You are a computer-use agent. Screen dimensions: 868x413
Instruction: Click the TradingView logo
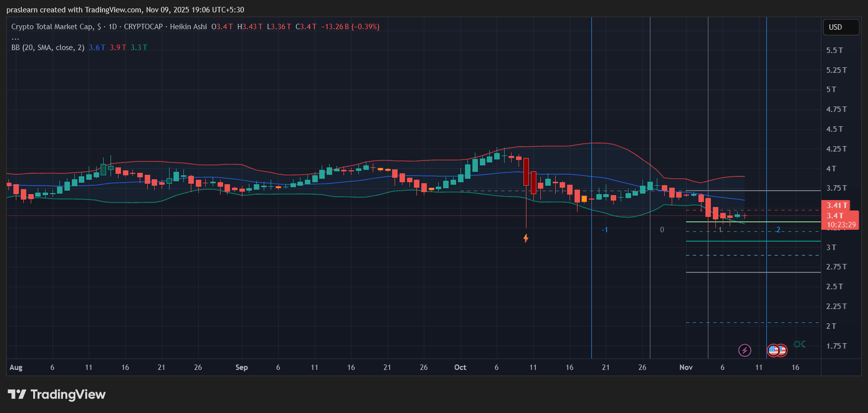coord(57,395)
